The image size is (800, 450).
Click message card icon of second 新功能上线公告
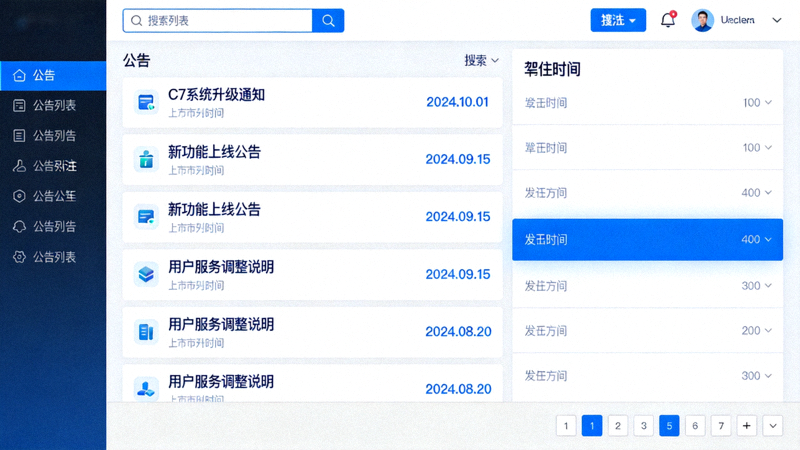(146, 216)
